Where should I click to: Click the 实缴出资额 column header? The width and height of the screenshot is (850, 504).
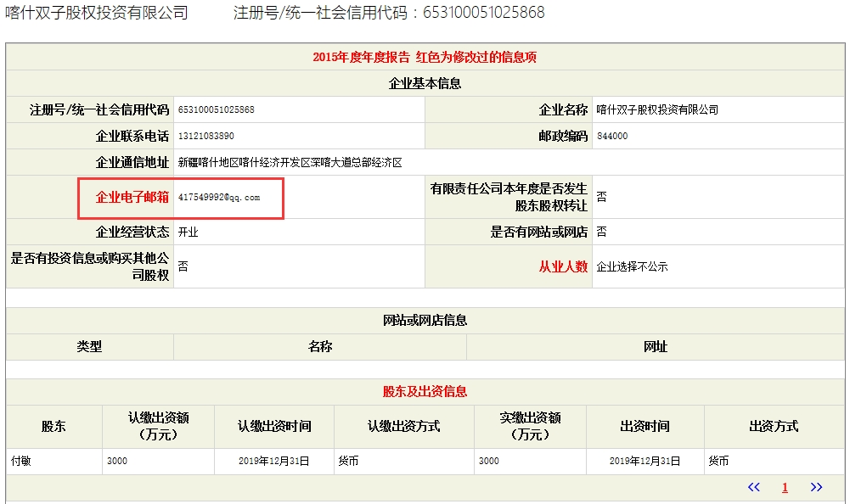pyautogui.click(x=530, y=426)
